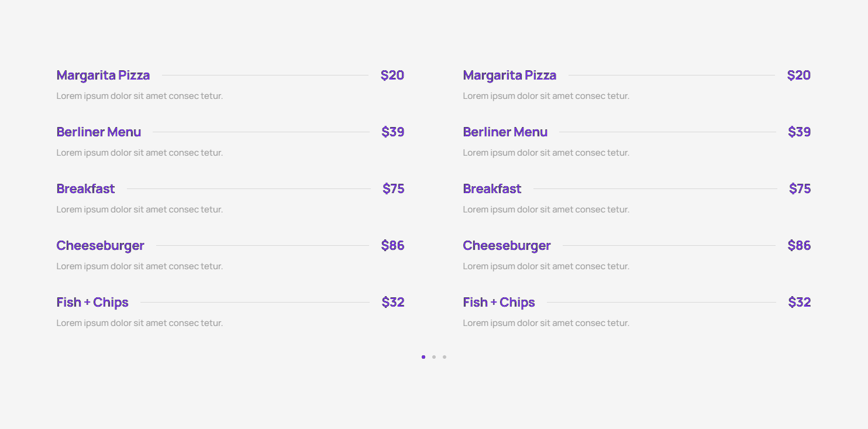Click the $20 price in left column
Viewport: 868px width, 429px height.
pyautogui.click(x=392, y=75)
